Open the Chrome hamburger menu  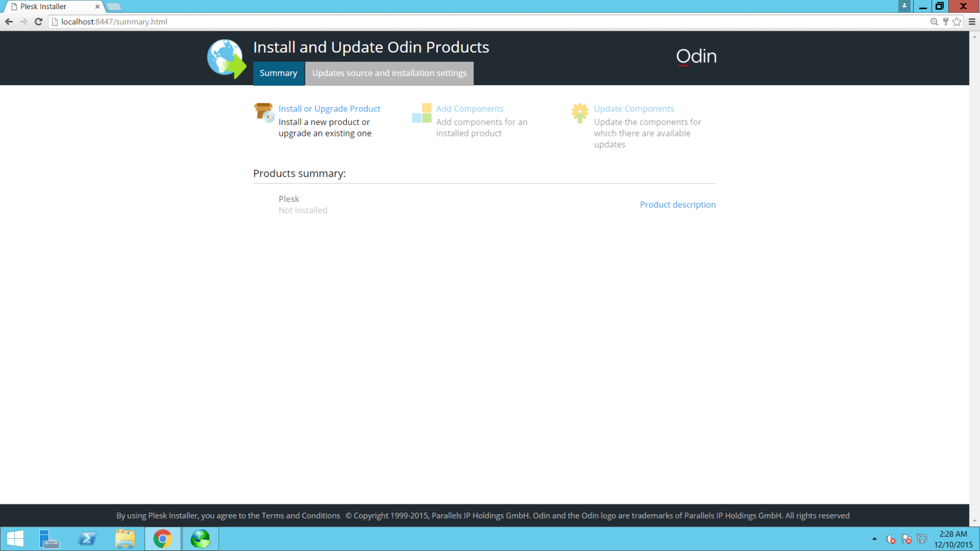972,21
